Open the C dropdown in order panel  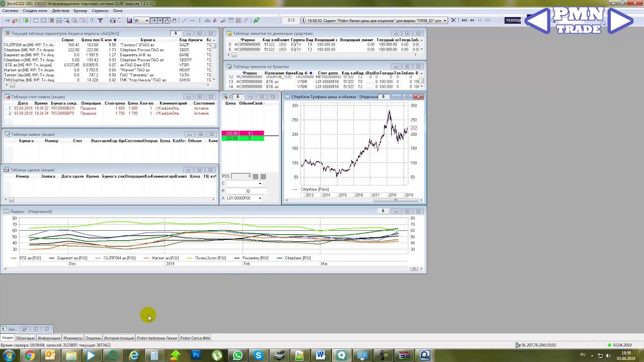point(260,184)
